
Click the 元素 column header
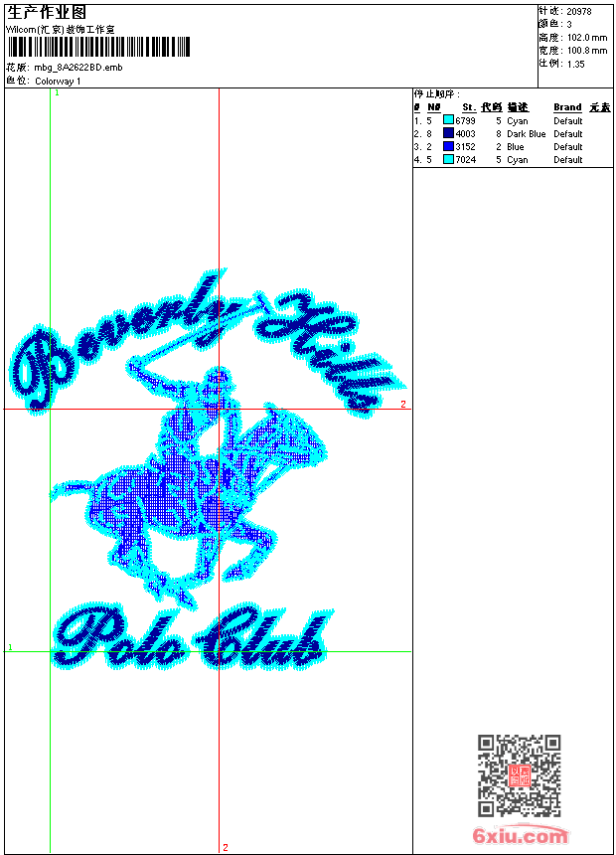(600, 107)
